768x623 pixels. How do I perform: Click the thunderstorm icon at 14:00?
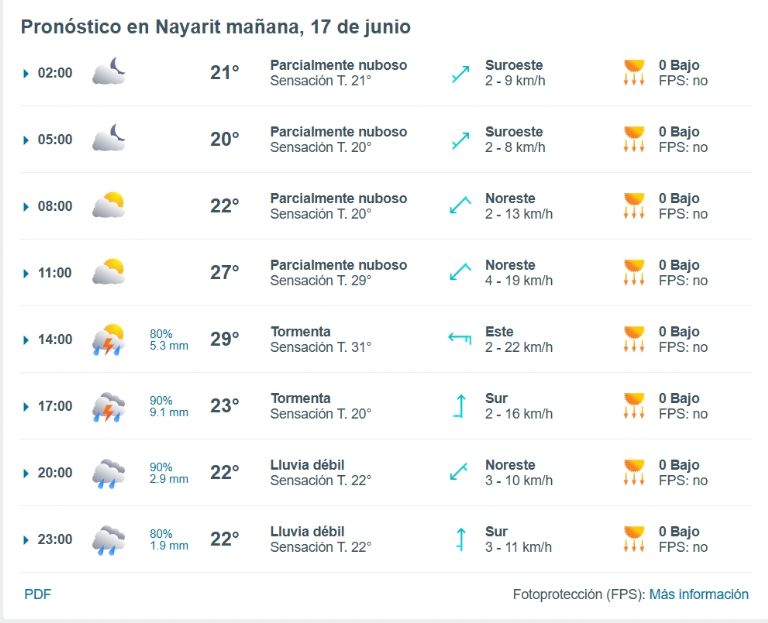[108, 339]
